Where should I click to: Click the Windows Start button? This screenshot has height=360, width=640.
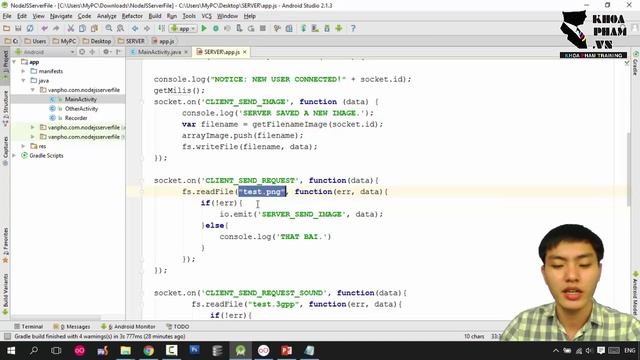(x=11, y=351)
